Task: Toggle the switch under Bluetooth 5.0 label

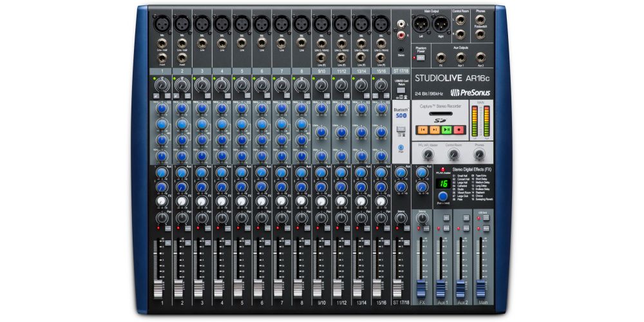Action: (401, 129)
